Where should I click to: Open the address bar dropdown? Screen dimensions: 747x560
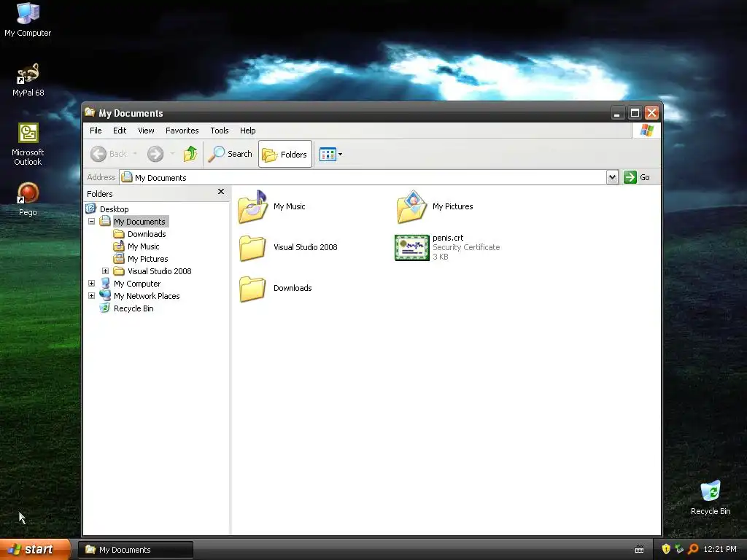point(612,178)
